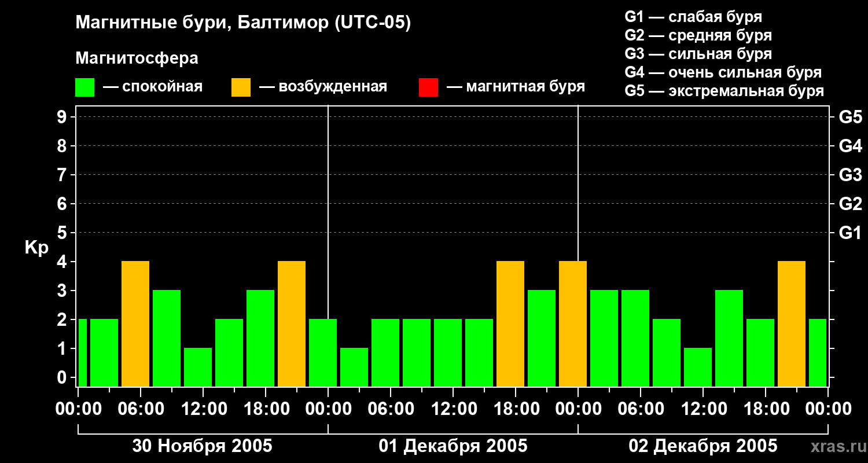Open the xras.ru watermark link
The image size is (868, 463).
835,446
